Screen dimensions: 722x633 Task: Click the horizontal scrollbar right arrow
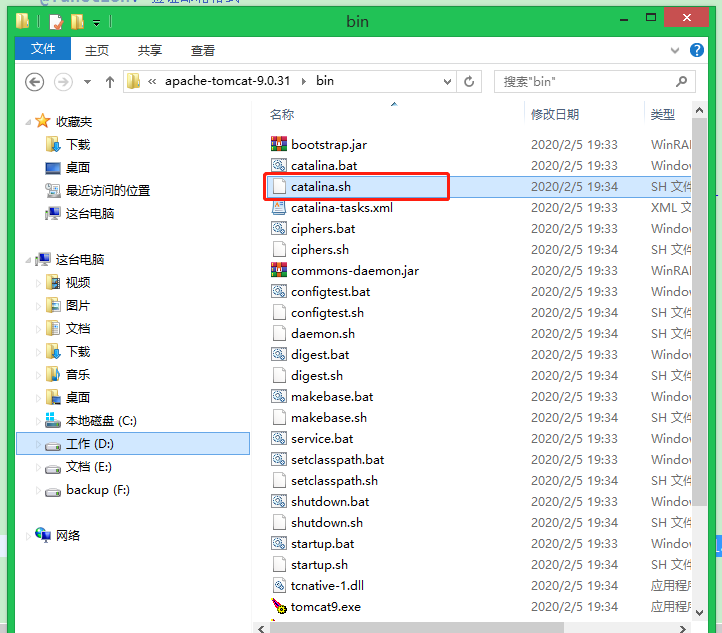(682, 628)
